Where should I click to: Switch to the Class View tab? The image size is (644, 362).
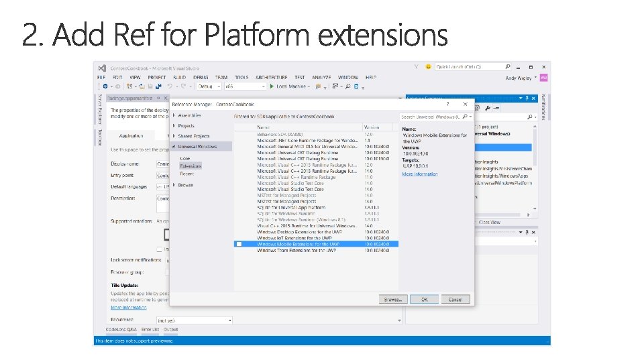click(490, 222)
